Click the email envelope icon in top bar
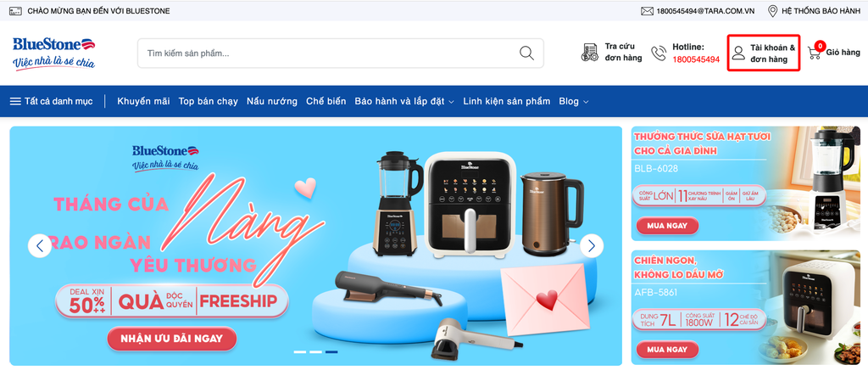This screenshot has width=868, height=376. point(647,11)
